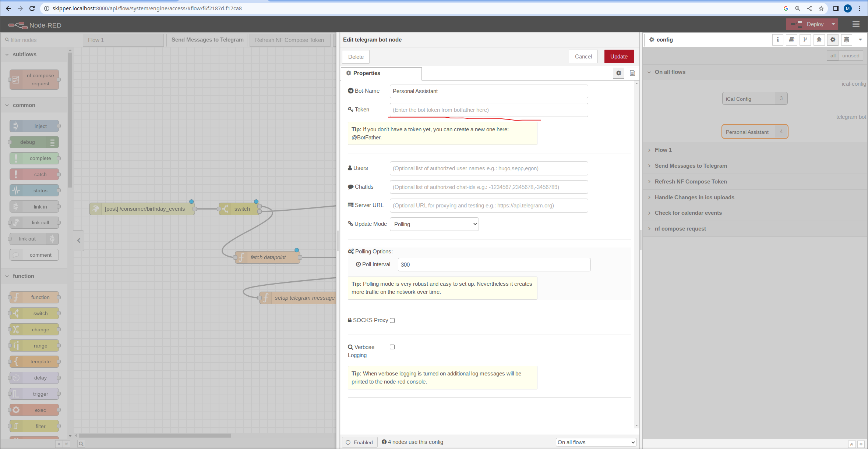This screenshot has height=449, width=868.
Task: Turn on Verbose Logging checkbox
Action: 392,347
